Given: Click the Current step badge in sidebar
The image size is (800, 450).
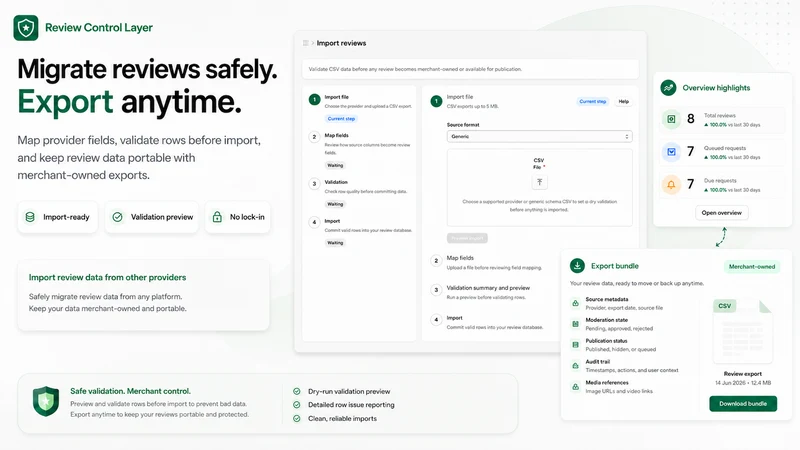Looking at the screenshot, I should 341,118.
